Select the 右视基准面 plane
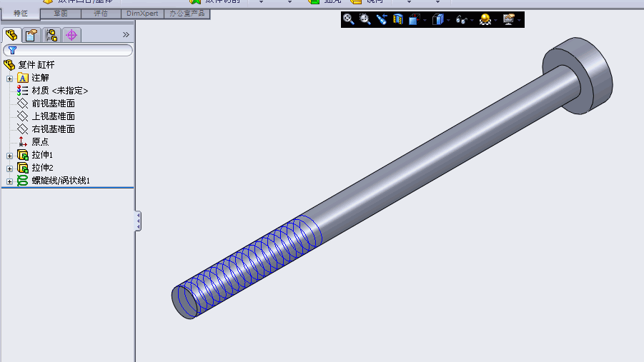 [x=54, y=129]
